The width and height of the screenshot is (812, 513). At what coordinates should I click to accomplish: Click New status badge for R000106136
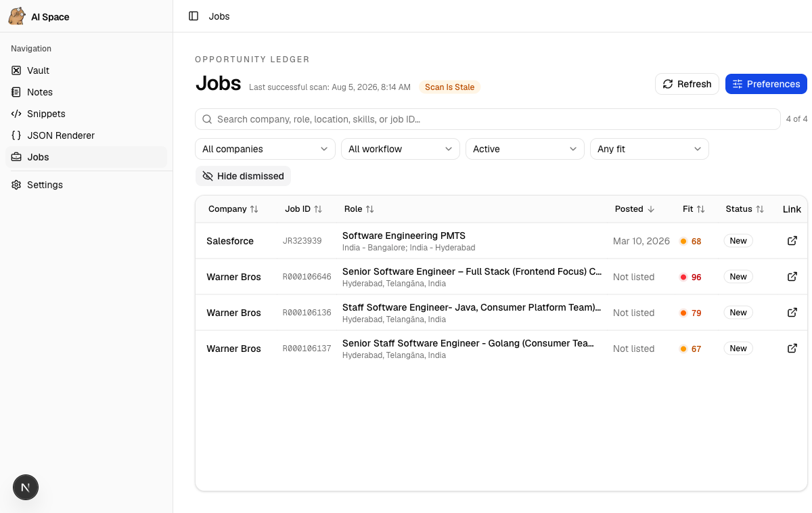tap(738, 313)
